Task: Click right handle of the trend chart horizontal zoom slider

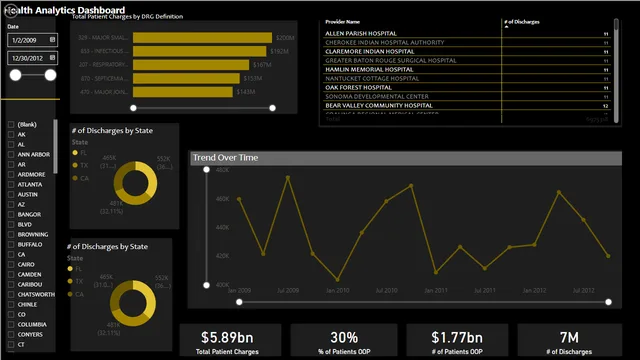Action: (609, 302)
